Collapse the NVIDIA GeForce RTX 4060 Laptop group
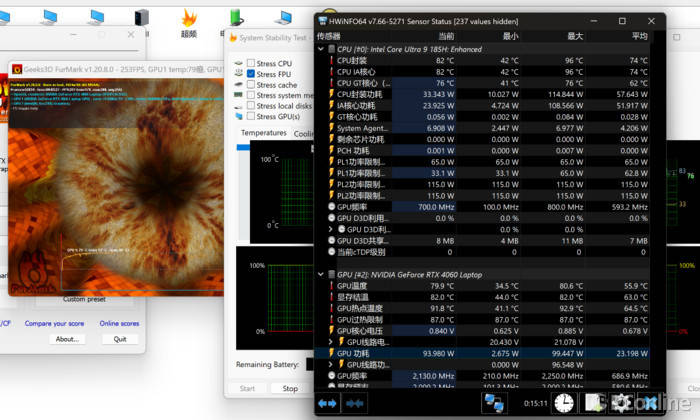Image resolution: width=700 pixels, height=420 pixels. (322, 273)
